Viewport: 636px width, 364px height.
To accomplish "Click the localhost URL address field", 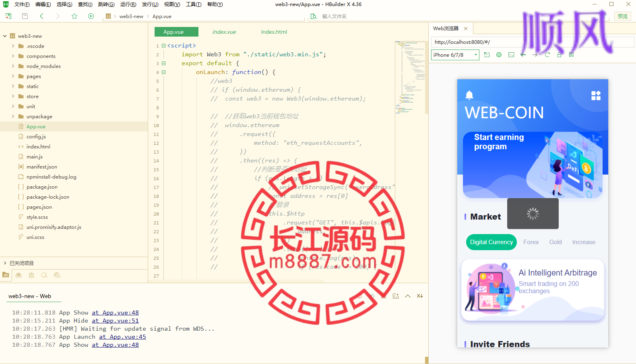I will point(532,42).
